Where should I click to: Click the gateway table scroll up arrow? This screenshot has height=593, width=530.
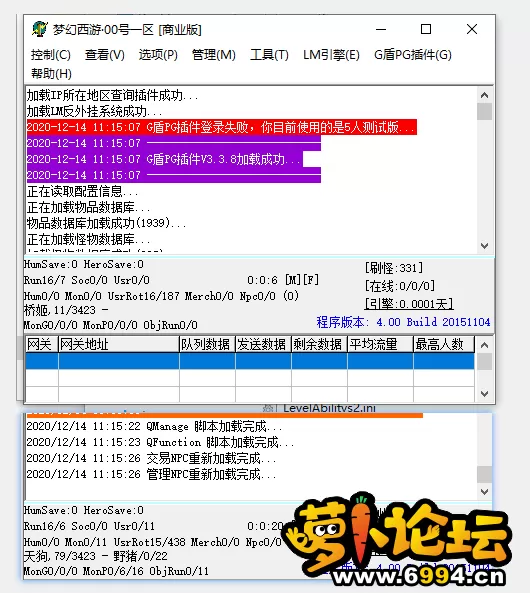pos(485,345)
